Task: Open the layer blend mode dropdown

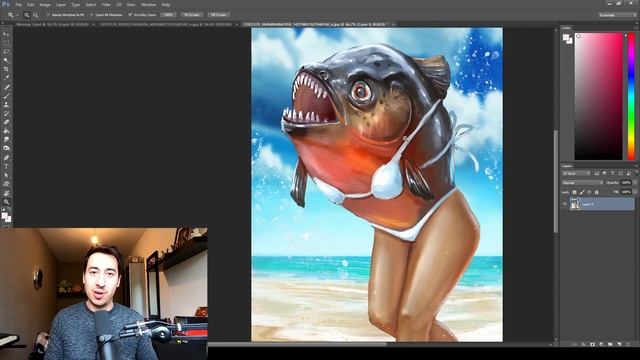Action: [582, 182]
